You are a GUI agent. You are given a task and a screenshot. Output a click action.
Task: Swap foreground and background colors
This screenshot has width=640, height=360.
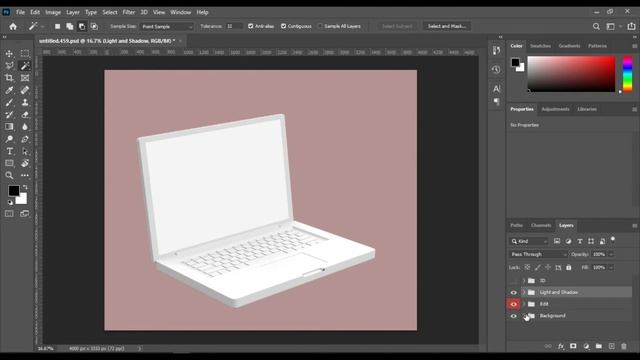(x=25, y=187)
